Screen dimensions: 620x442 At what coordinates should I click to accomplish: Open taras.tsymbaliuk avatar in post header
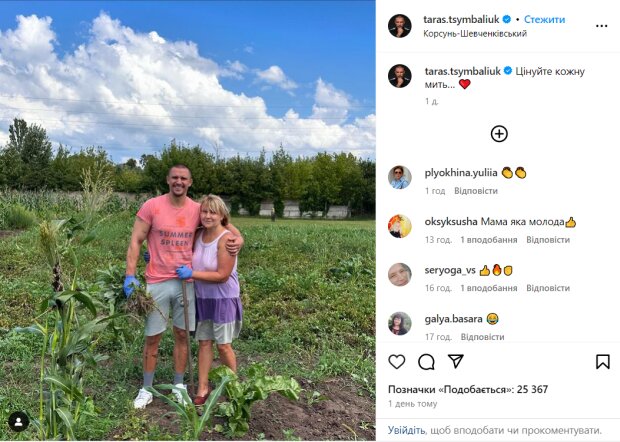(x=399, y=26)
